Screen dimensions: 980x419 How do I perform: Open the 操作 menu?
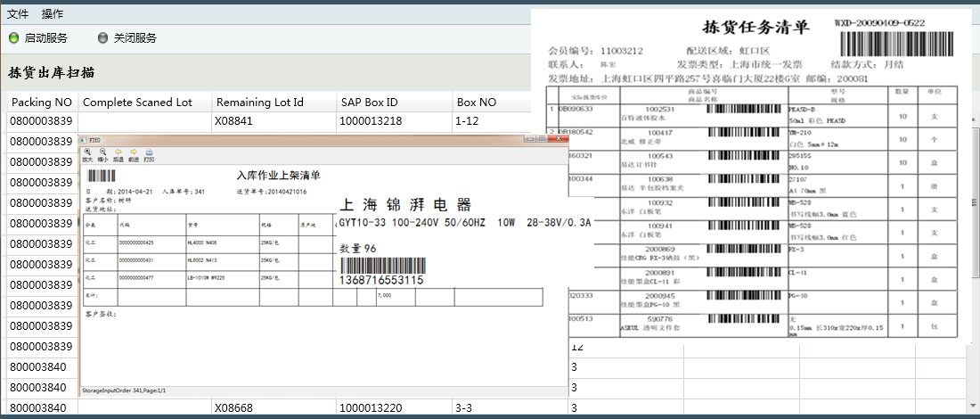click(x=53, y=13)
